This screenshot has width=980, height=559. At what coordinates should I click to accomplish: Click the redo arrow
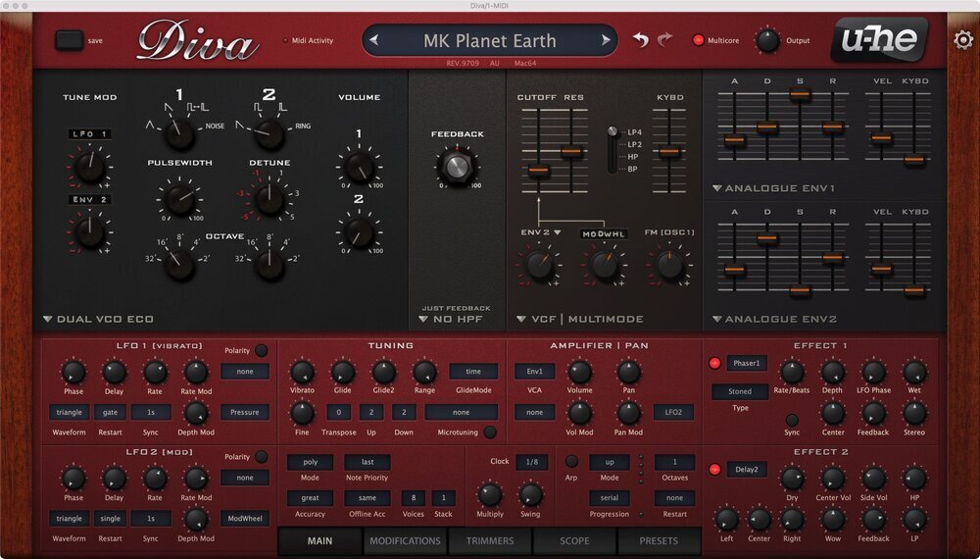tap(664, 40)
